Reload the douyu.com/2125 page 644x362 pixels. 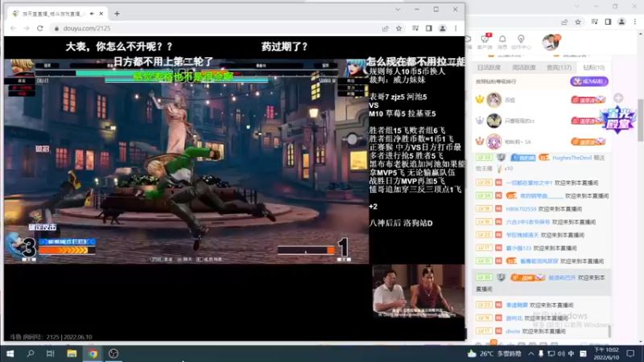(39, 28)
